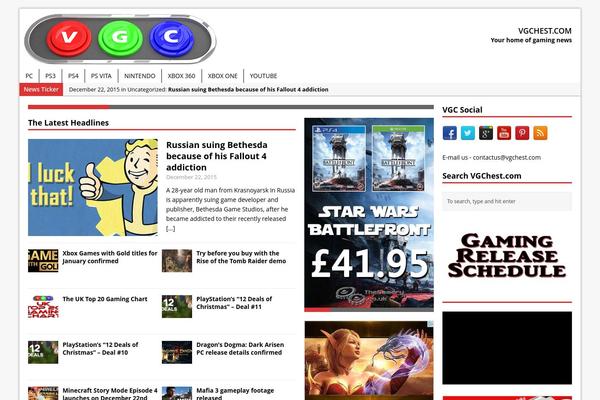Open Xbox Games with Gold January article
This screenshot has width=600, height=400.
110,257
